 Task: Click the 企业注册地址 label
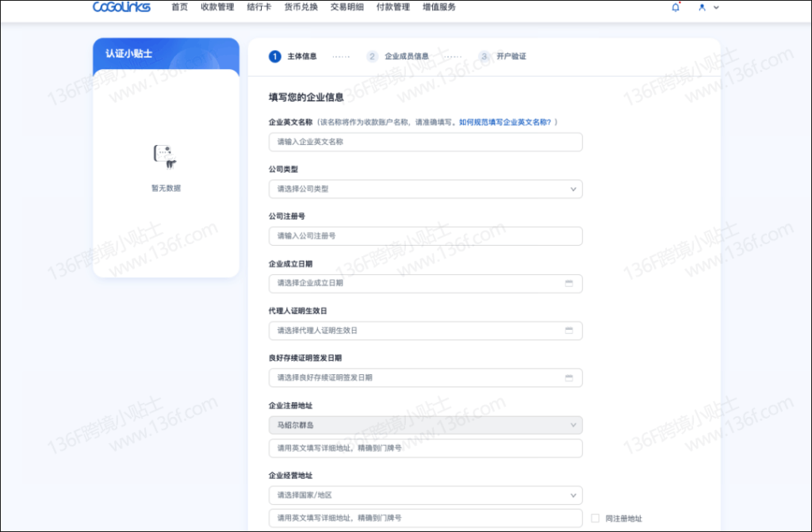tap(290, 406)
